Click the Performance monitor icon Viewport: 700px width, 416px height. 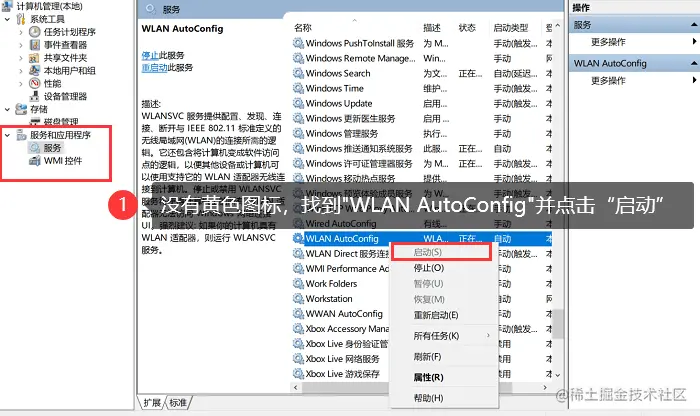(34, 83)
